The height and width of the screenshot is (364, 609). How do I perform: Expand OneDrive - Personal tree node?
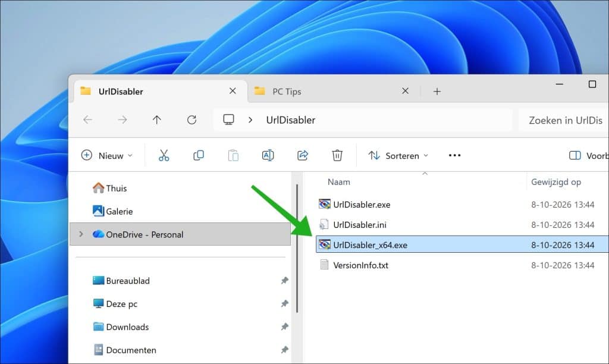tap(81, 234)
